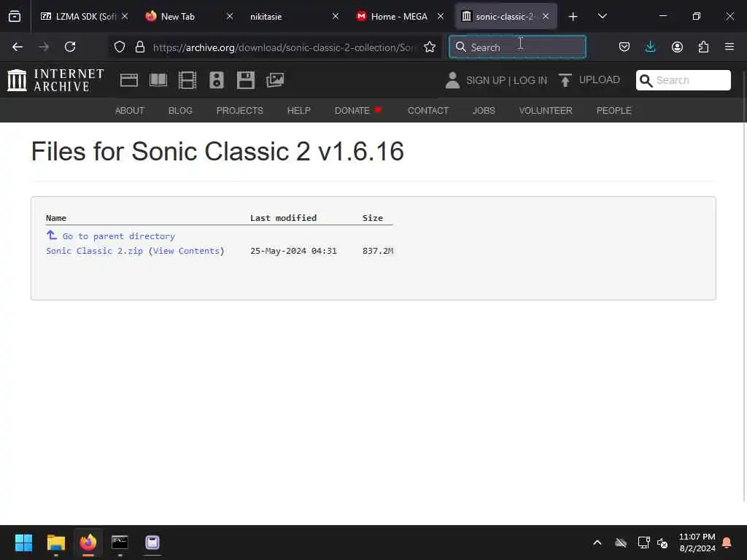This screenshot has width=747, height=560.
Task: Open Internet Archive Texts book icon
Action: point(158,80)
